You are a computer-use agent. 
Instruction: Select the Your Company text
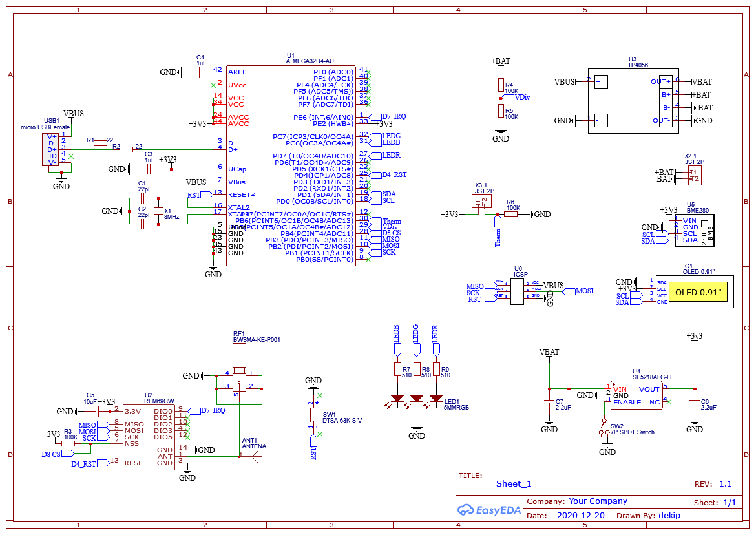click(598, 501)
